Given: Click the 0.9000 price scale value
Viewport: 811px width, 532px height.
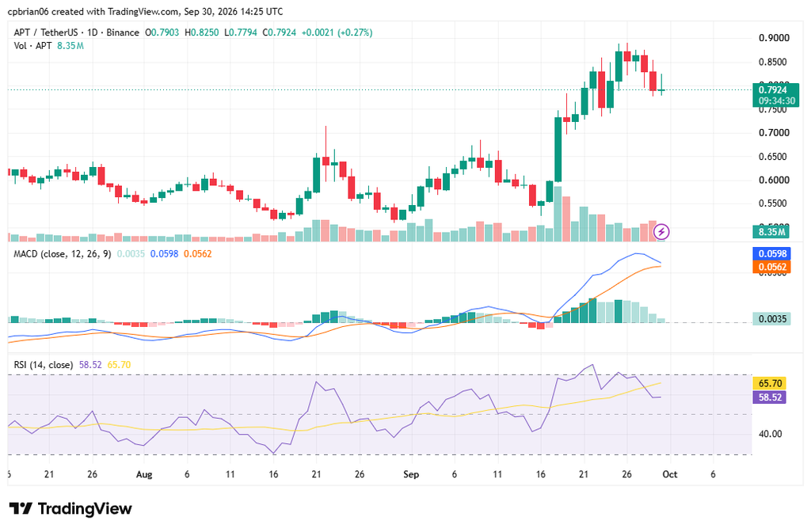Looking at the screenshot, I should click(x=774, y=38).
